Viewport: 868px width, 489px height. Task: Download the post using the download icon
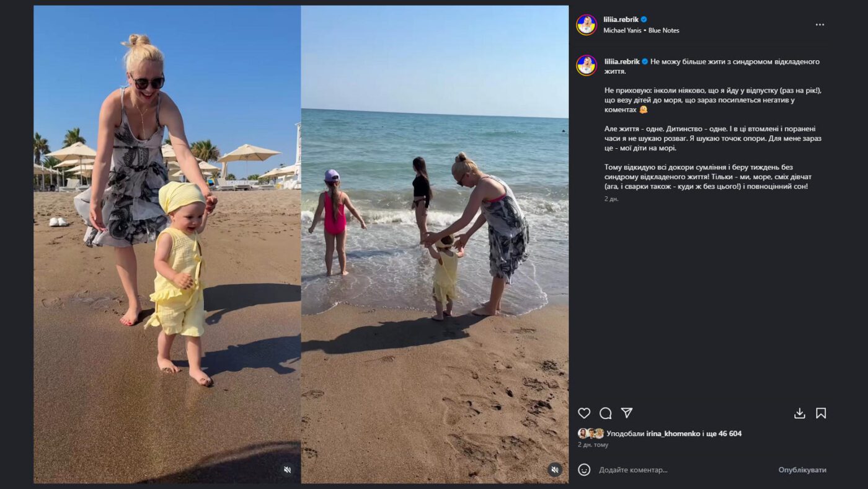[800, 413]
